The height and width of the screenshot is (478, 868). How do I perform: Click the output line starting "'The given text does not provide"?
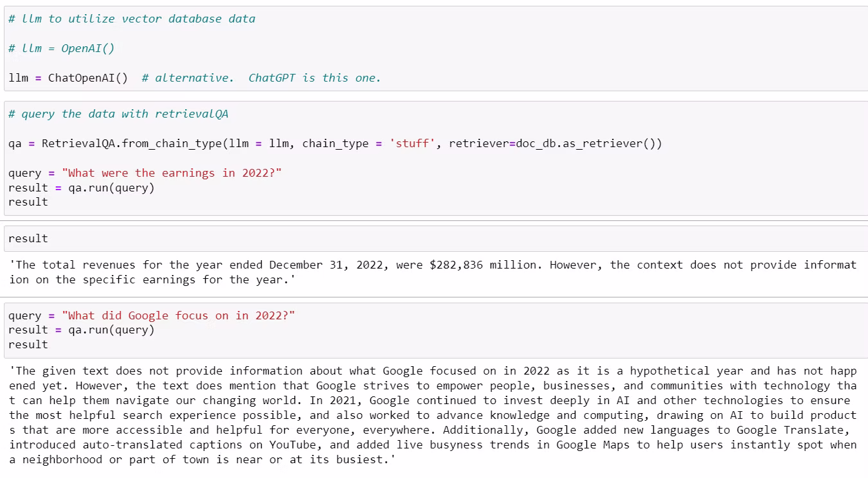point(432,371)
